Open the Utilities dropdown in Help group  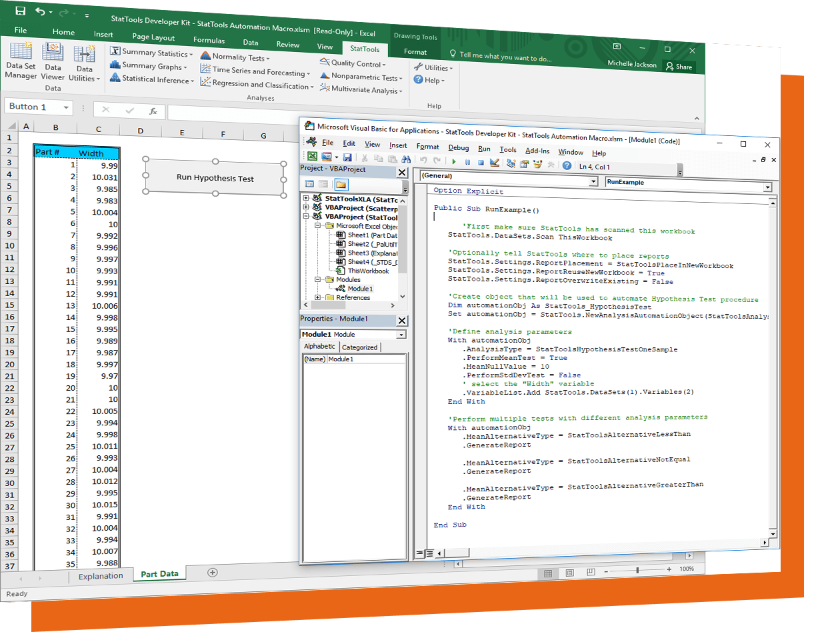pyautogui.click(x=433, y=67)
